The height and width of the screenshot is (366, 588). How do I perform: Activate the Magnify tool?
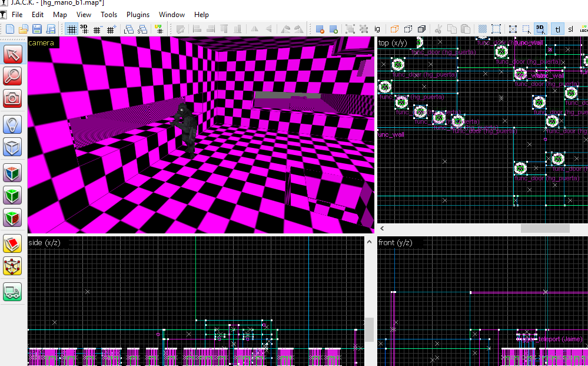click(12, 76)
